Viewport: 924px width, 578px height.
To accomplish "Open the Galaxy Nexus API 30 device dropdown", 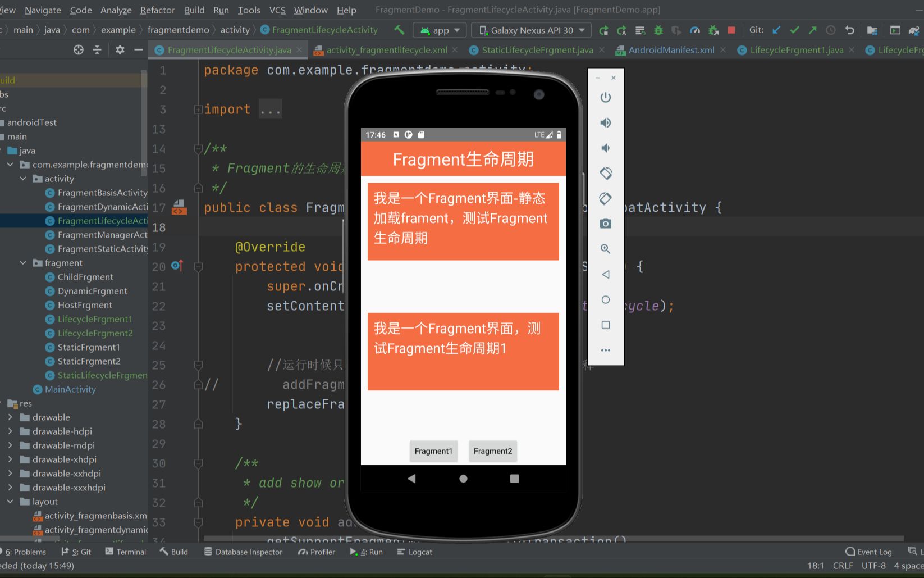I will (530, 30).
